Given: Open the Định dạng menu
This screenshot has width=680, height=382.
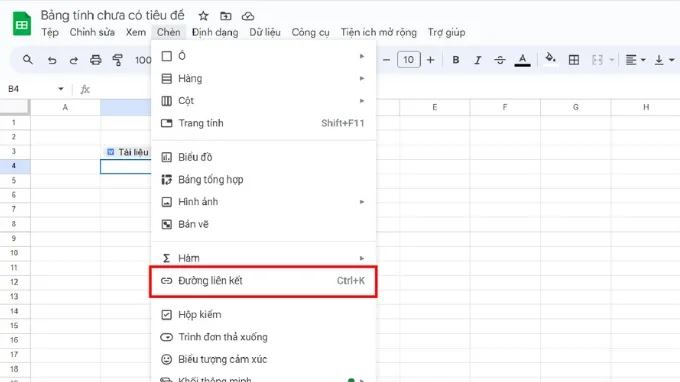Looking at the screenshot, I should [x=215, y=33].
